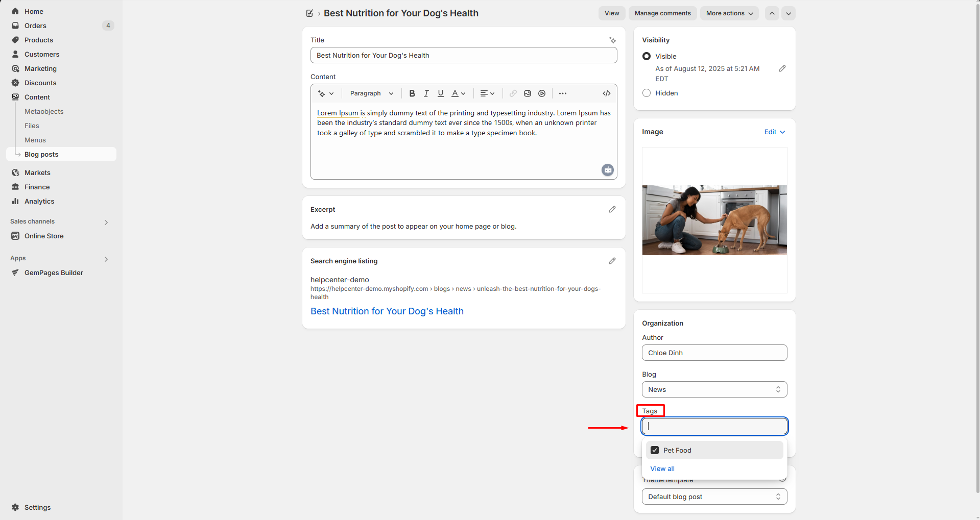This screenshot has width=980, height=520.
Task: Edit the Excerpt with pencil icon
Action: point(612,209)
